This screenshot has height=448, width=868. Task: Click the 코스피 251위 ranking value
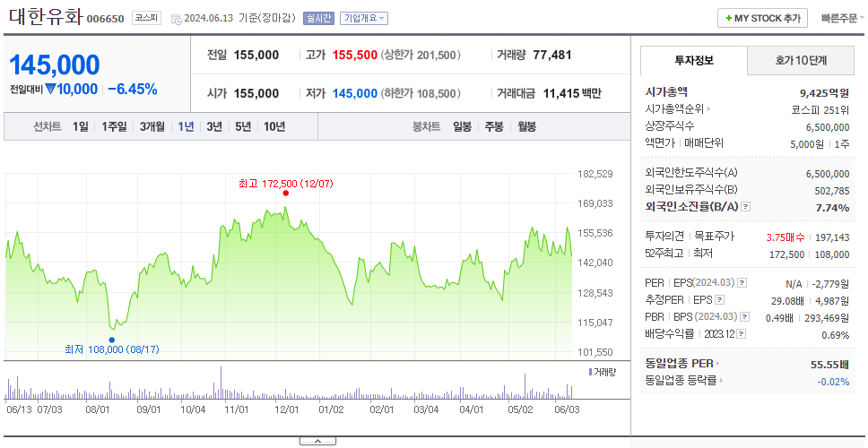pyautogui.click(x=820, y=109)
